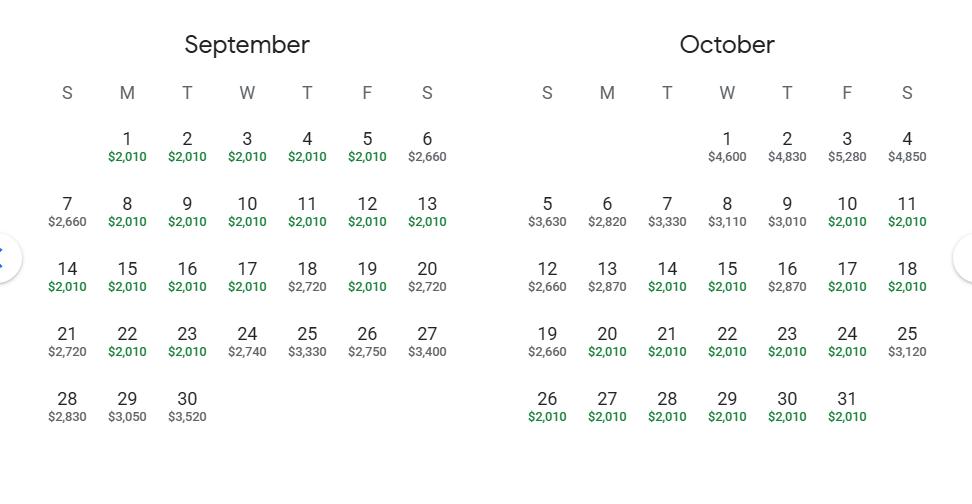Pick October 5 with $3,630 fare
This screenshot has width=972, height=504.
547,211
